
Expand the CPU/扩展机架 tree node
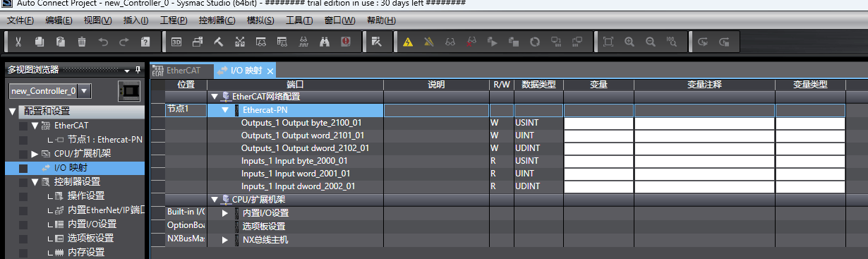point(35,153)
